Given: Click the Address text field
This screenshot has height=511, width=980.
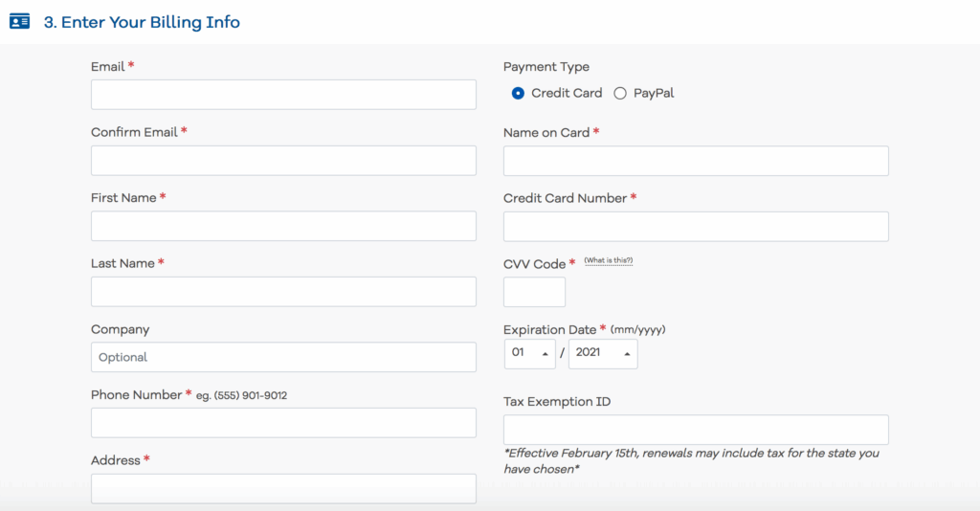Looking at the screenshot, I should 283,488.
